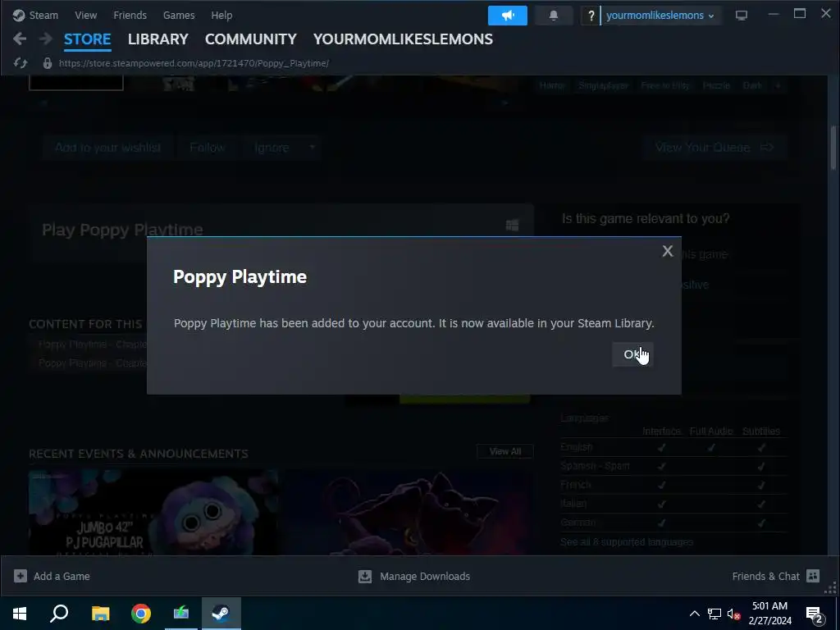Open Jumbo 42" PJ Pugapillar event thumbnail

point(153,512)
